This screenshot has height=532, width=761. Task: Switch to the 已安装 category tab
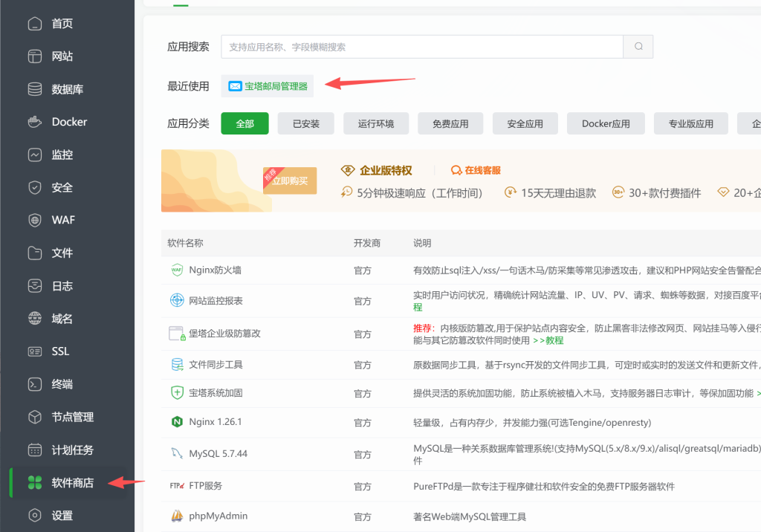[x=305, y=124]
